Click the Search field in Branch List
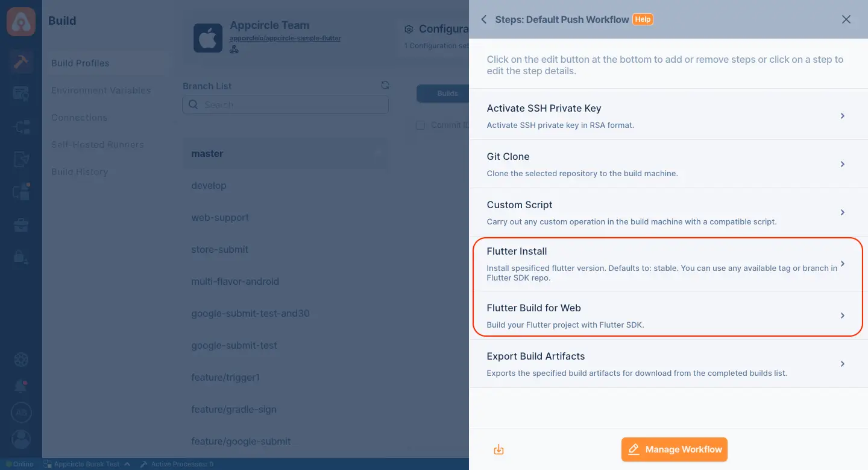The height and width of the screenshot is (470, 868). click(286, 104)
